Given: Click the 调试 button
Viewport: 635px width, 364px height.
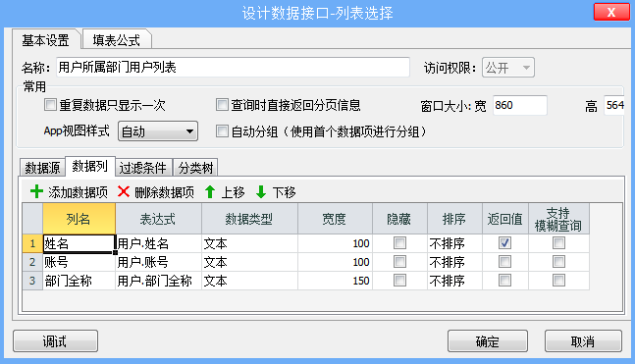Looking at the screenshot, I should [x=55, y=340].
